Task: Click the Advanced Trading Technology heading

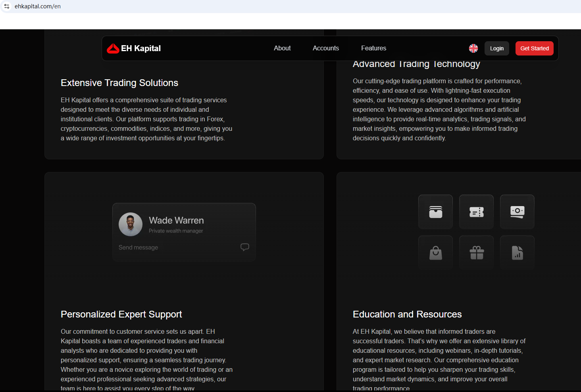Action: point(416,64)
